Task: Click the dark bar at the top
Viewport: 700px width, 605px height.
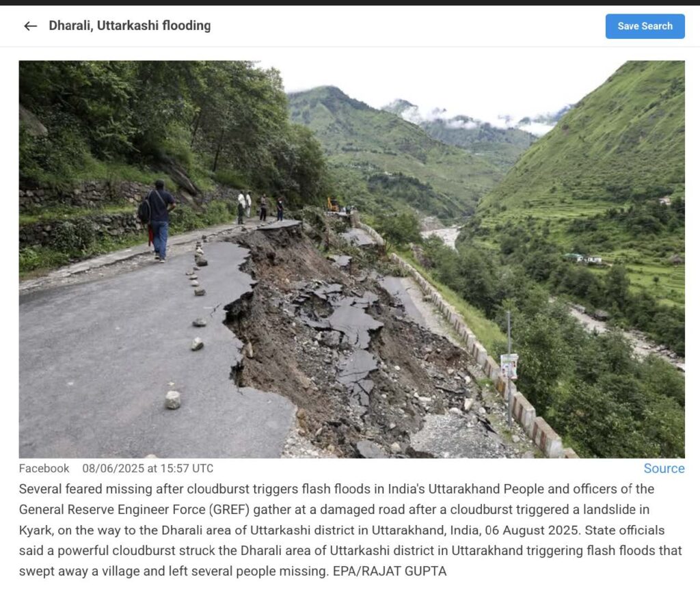Action: point(350,3)
